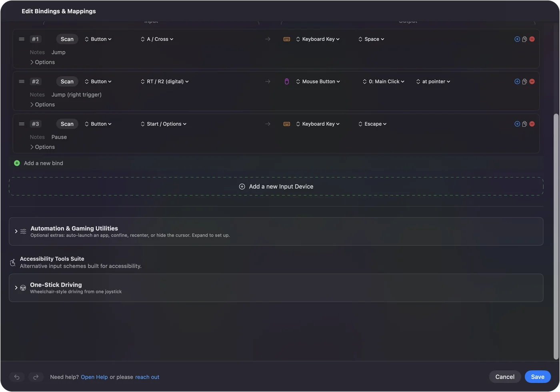Click the redo arrow button

coord(36,377)
